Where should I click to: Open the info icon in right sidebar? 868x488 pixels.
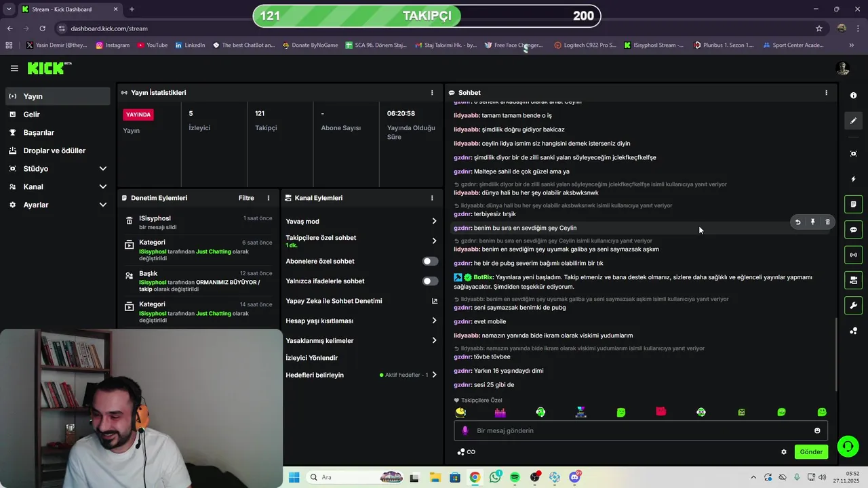tap(853, 96)
